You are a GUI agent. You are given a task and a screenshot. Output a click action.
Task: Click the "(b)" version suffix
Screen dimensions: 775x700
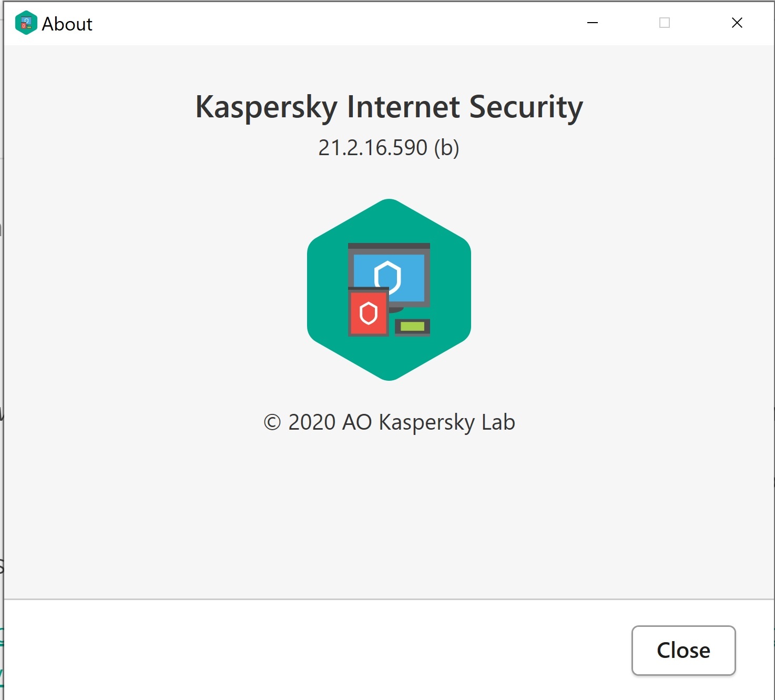pos(446,148)
